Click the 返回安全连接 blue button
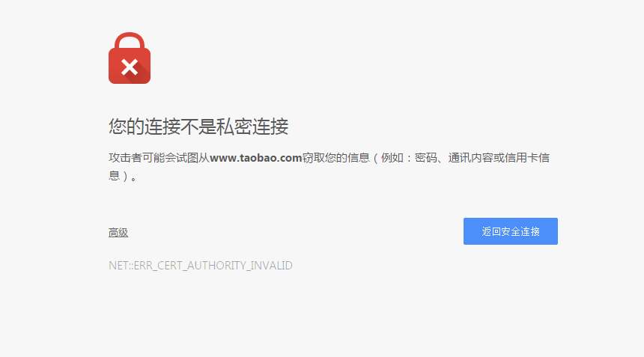Viewport: 644px width, 357px height. click(x=511, y=231)
